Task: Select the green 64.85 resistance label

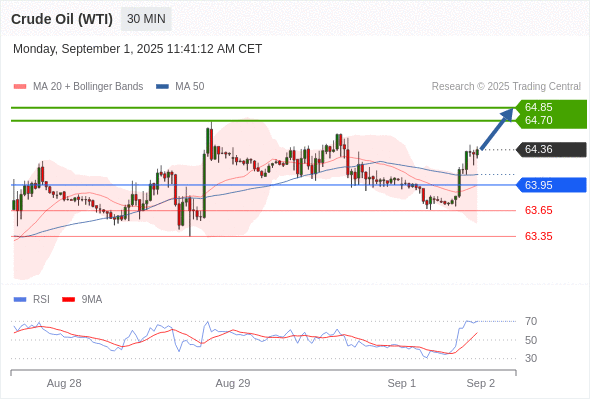Action: pyautogui.click(x=538, y=107)
